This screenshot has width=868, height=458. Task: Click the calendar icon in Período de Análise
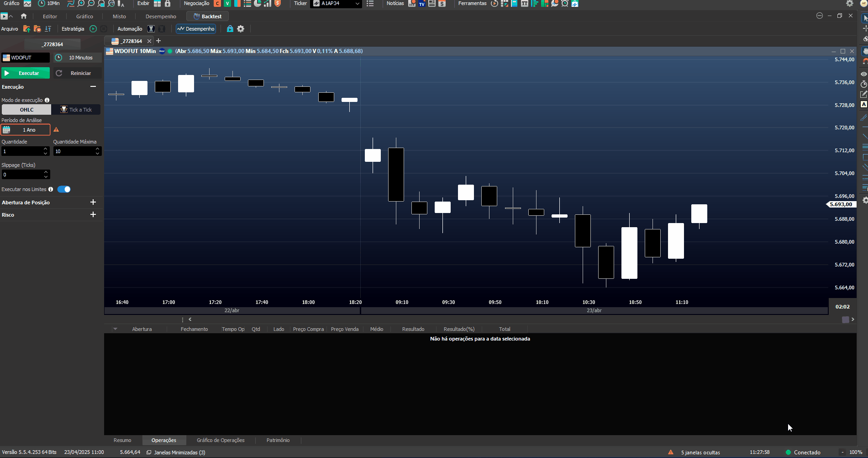[x=6, y=130]
